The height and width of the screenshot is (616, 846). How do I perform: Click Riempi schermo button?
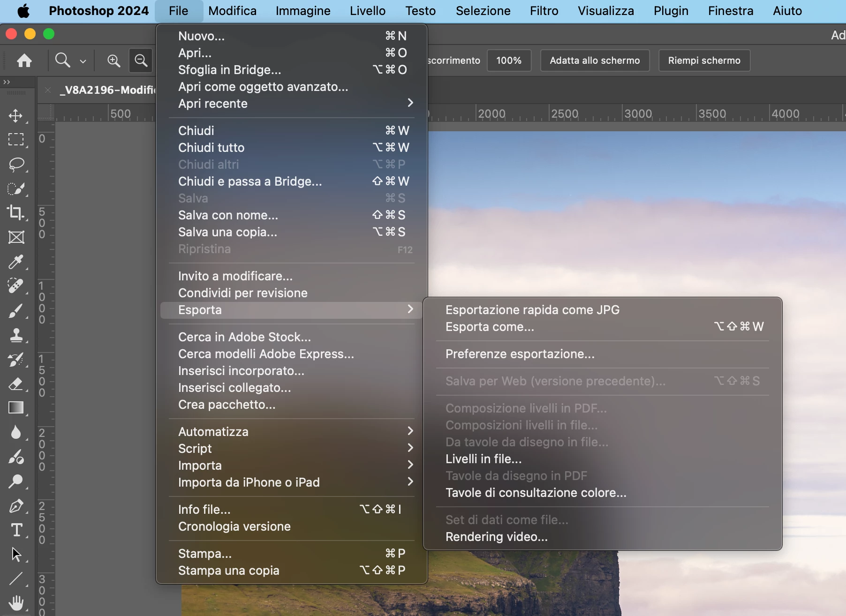click(704, 60)
